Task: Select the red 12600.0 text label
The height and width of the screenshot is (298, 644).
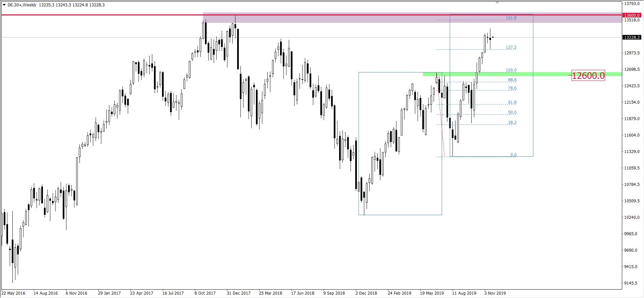Action: (588, 76)
